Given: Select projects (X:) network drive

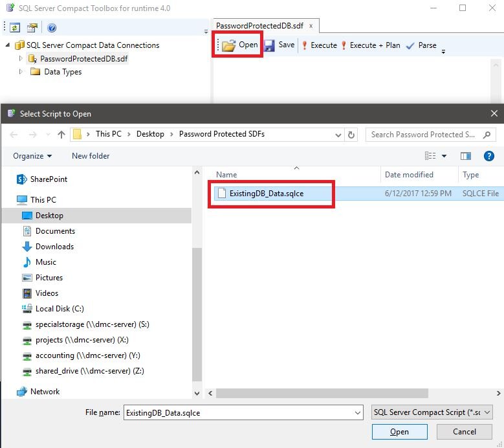Looking at the screenshot, I should (x=76, y=340).
